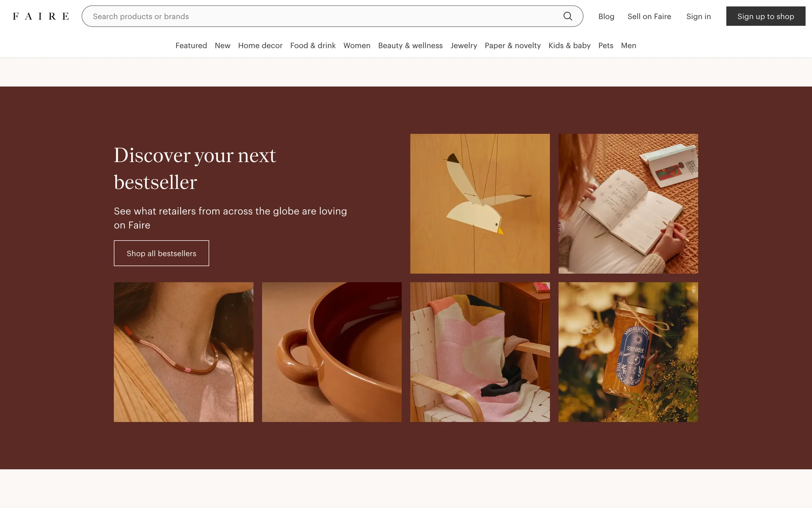Open the marmalade jar product image
Image resolution: width=812 pixels, height=508 pixels.
click(x=628, y=352)
